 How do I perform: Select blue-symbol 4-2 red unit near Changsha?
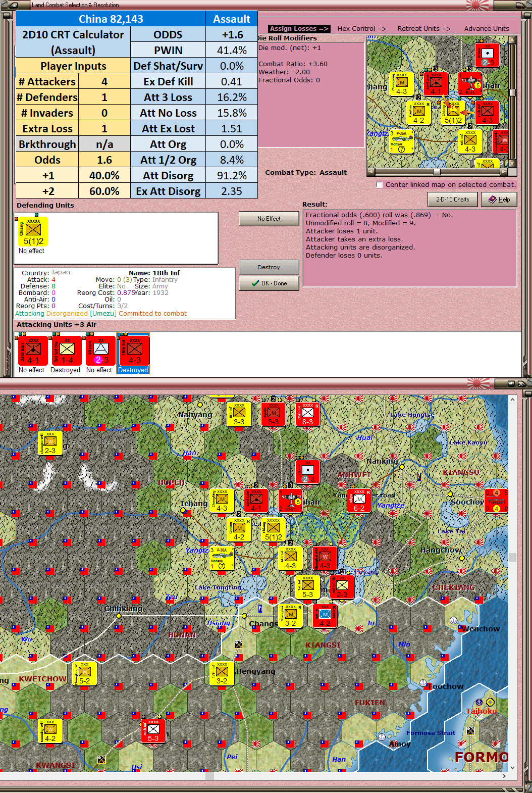click(325, 616)
